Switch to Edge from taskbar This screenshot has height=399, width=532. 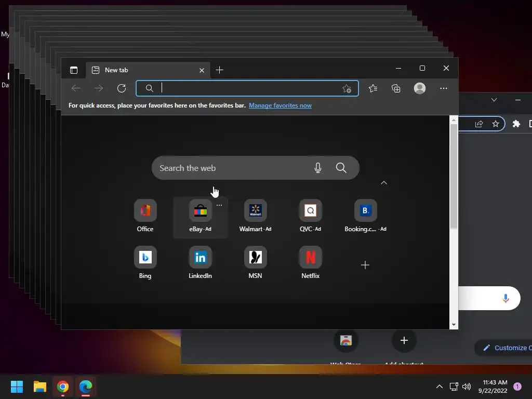click(86, 387)
